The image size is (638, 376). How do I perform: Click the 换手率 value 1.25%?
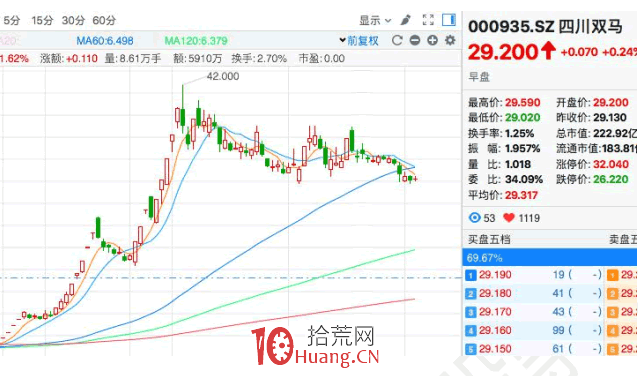(519, 133)
